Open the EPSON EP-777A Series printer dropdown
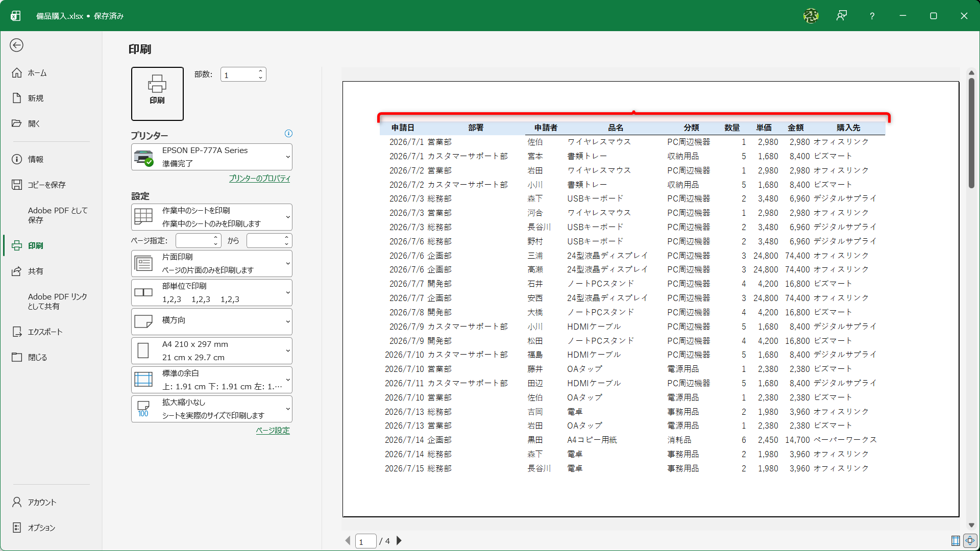 212,157
